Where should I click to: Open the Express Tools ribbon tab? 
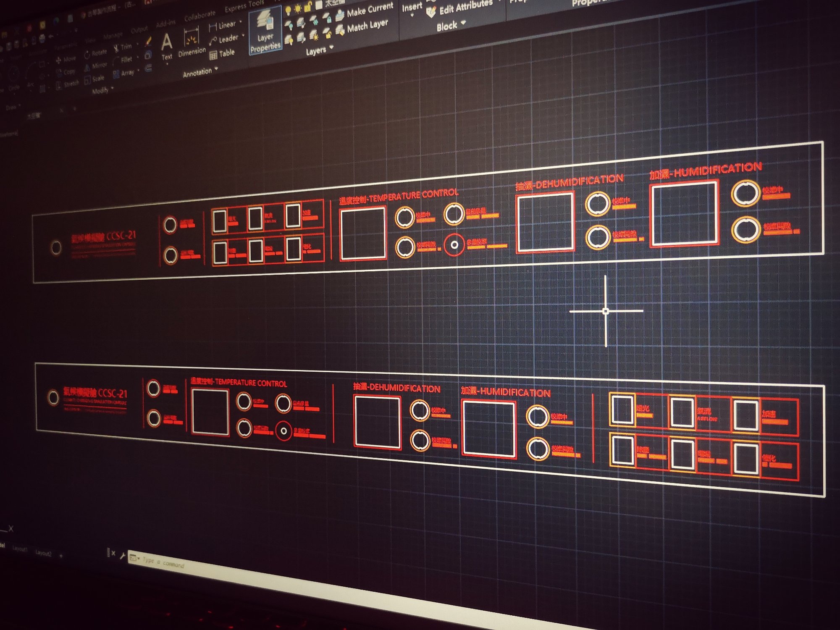pyautogui.click(x=244, y=6)
